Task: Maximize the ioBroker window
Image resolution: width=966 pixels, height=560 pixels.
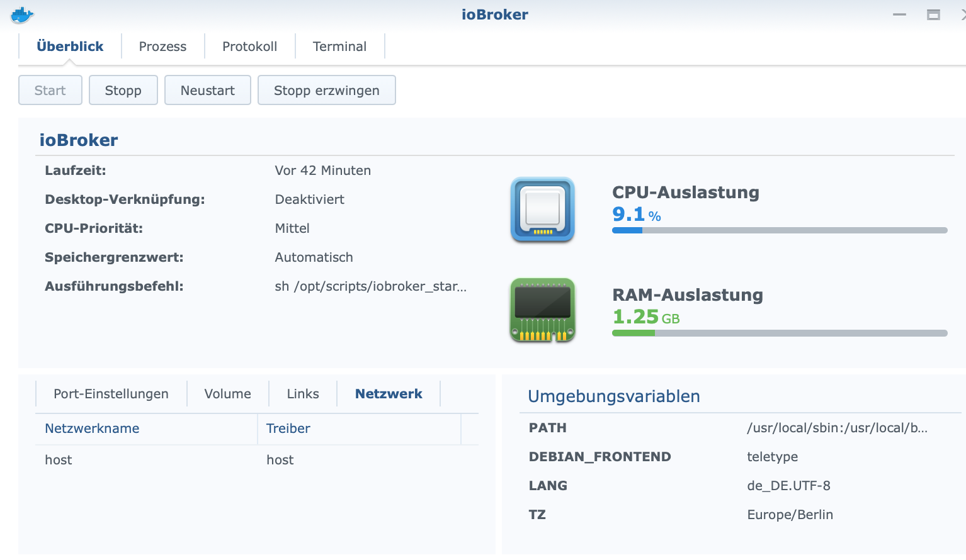Action: pos(933,14)
